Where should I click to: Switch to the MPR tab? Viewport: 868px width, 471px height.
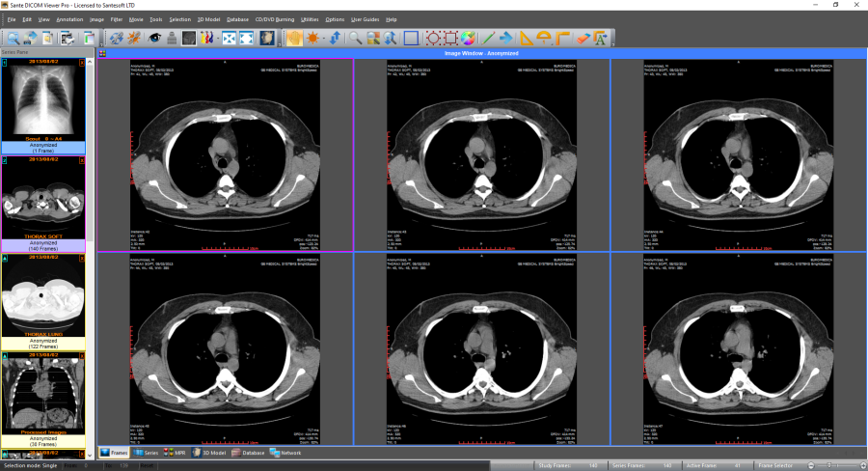coord(178,452)
